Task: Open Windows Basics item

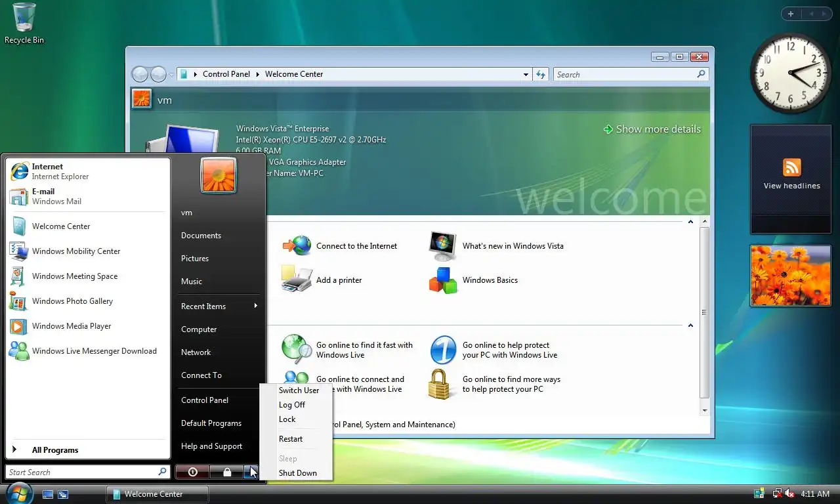Action: click(473, 280)
